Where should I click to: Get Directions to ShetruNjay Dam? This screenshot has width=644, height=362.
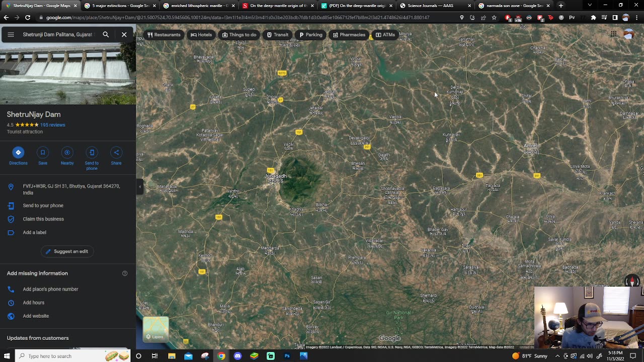(x=18, y=156)
